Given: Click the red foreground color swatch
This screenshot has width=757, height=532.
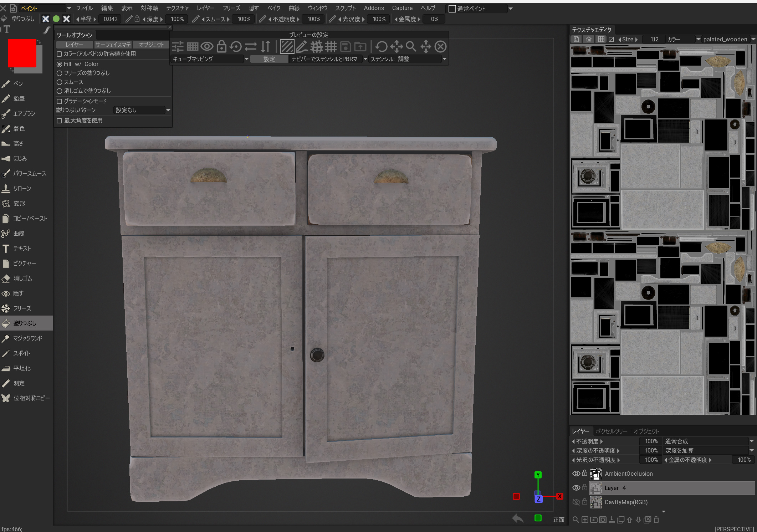Looking at the screenshot, I should pyautogui.click(x=22, y=53).
